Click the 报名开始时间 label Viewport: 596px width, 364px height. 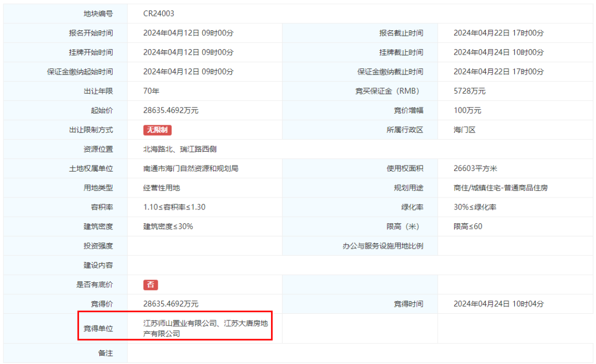coord(91,33)
